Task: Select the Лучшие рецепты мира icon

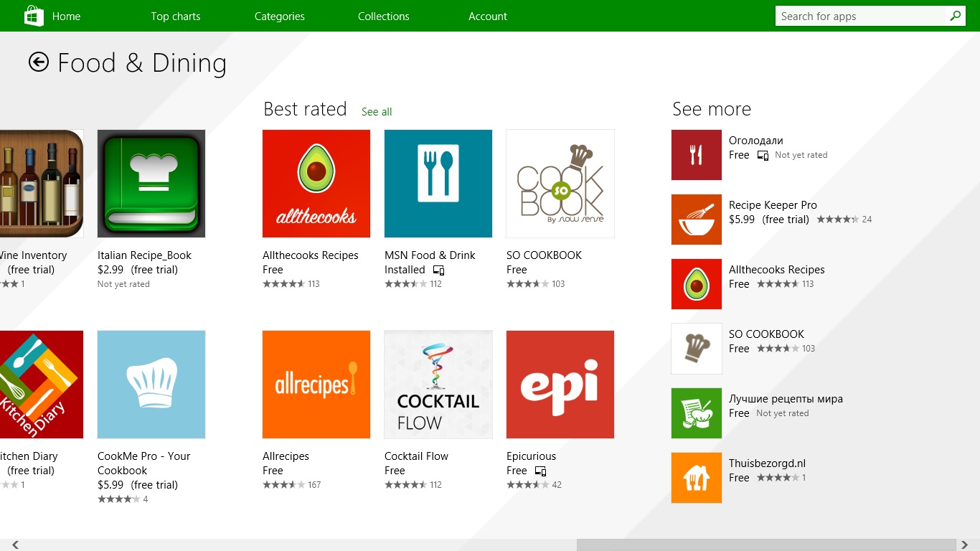Action: [697, 413]
